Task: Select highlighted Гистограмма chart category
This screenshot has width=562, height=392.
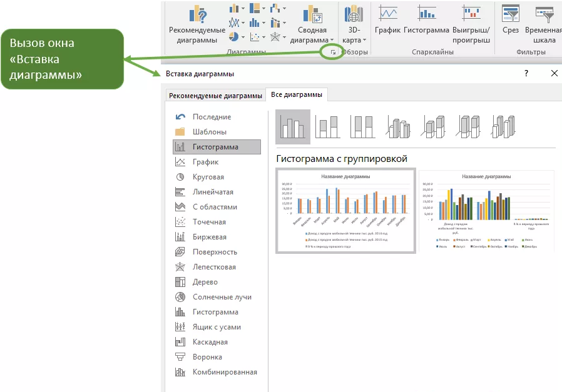Action: [217, 147]
